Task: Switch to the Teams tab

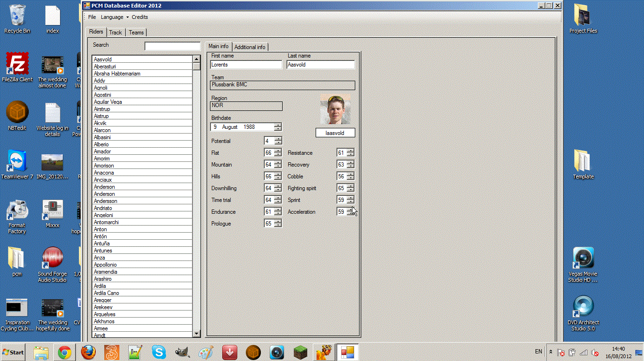Action: pos(136,33)
